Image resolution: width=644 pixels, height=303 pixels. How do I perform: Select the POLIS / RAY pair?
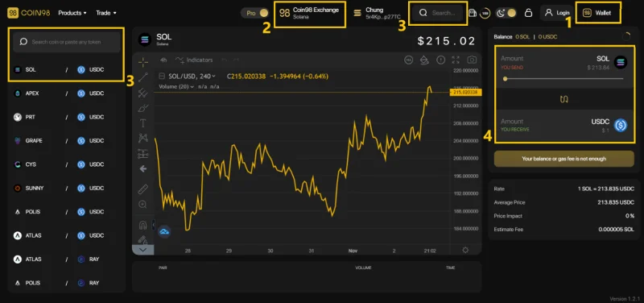pos(66,283)
